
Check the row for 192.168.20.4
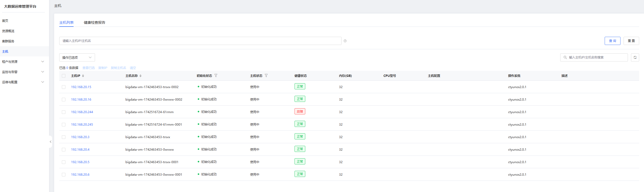(x=64, y=150)
